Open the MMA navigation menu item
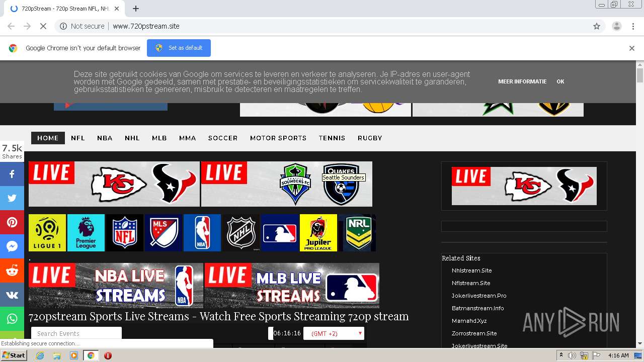Viewport: 644px width, 362px height. 188,138
